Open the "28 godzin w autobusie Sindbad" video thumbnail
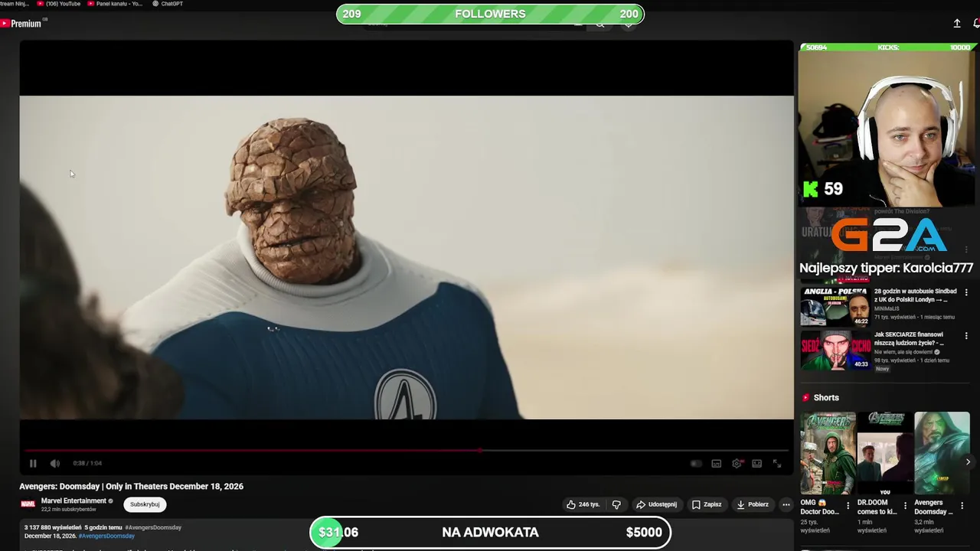980x551 pixels. click(835, 306)
